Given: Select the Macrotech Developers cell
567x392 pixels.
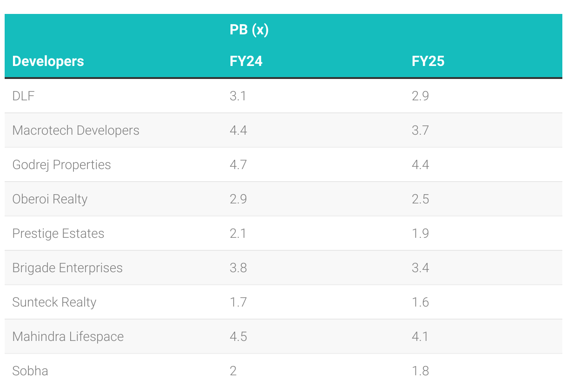Looking at the screenshot, I should tap(76, 130).
